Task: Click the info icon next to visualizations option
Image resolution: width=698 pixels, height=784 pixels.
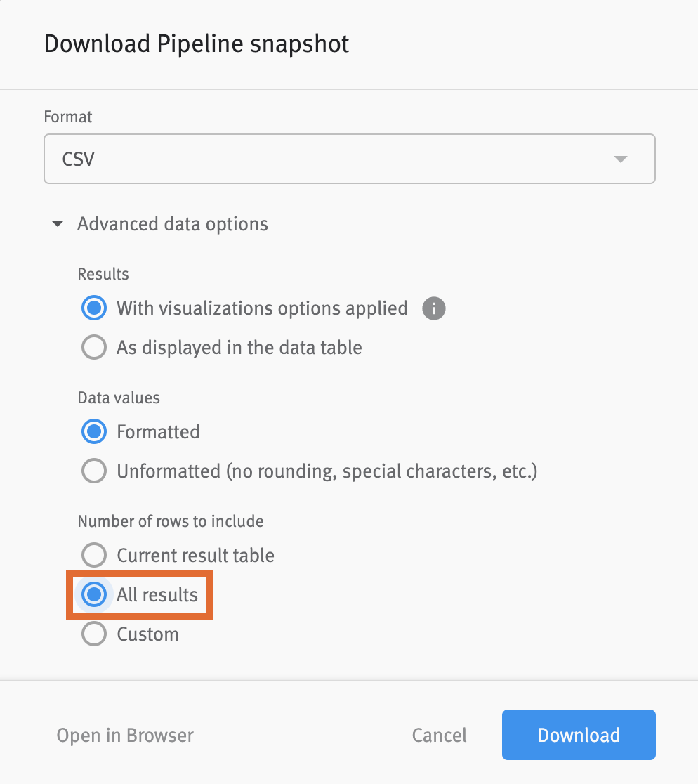Action: pos(433,308)
